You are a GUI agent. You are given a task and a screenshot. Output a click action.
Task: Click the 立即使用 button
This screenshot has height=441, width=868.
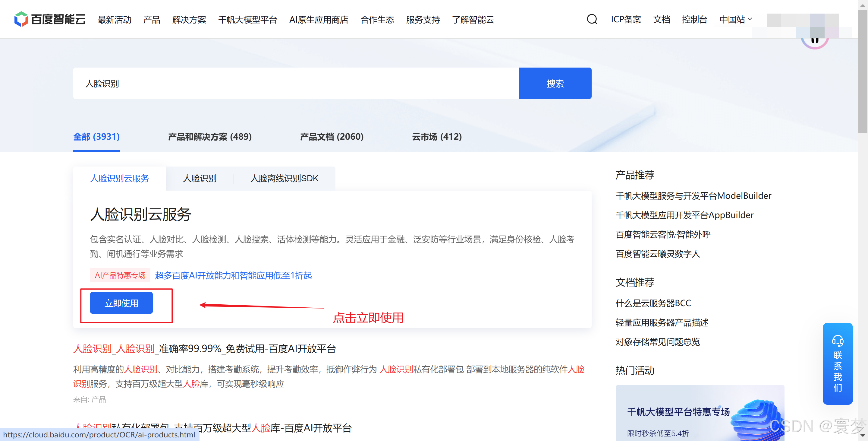point(121,303)
